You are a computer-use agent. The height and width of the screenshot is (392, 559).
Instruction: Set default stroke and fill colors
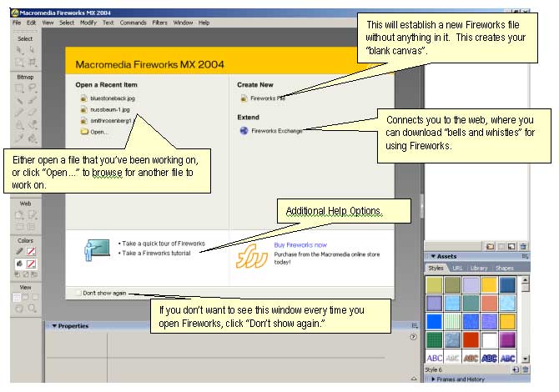coord(18,274)
